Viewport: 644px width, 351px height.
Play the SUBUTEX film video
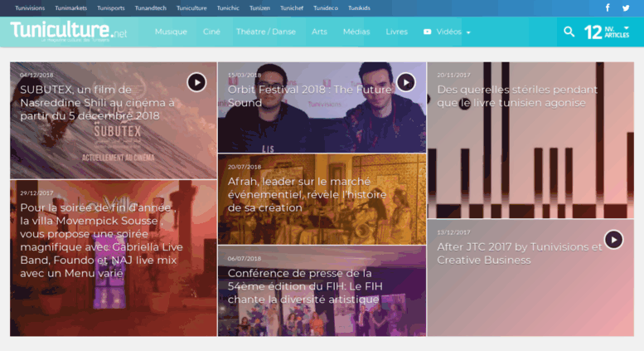click(x=196, y=82)
